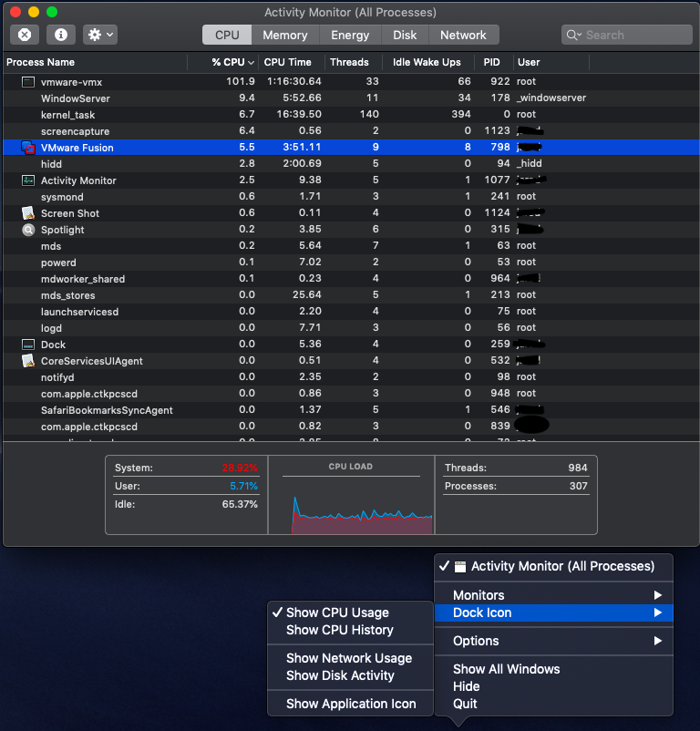Click the VMware Fusion app icon
The height and width of the screenshot is (731, 700).
click(28, 148)
